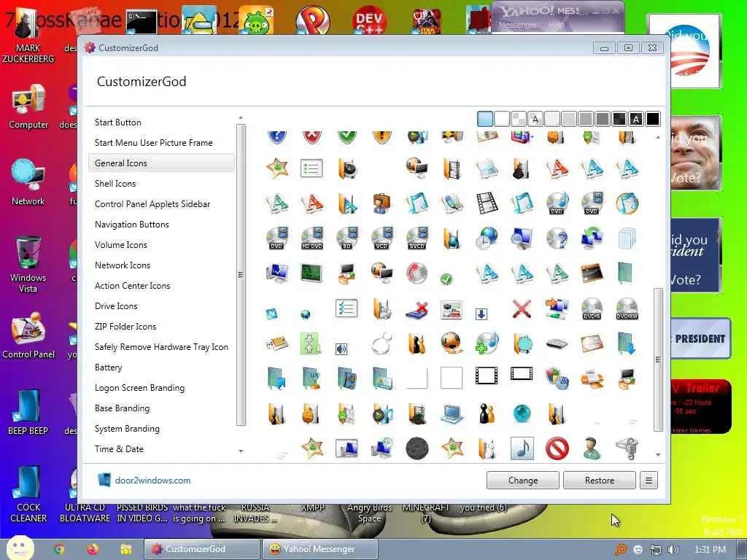The width and height of the screenshot is (747, 560).
Task: Select the blue music note tile icon
Action: coord(522,448)
